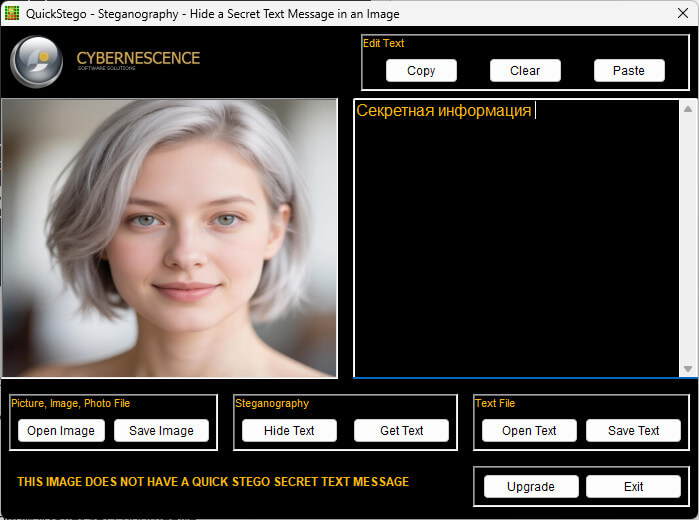Click the scroll-up arrow of the text area
This screenshot has width=699, height=520.
point(688,109)
